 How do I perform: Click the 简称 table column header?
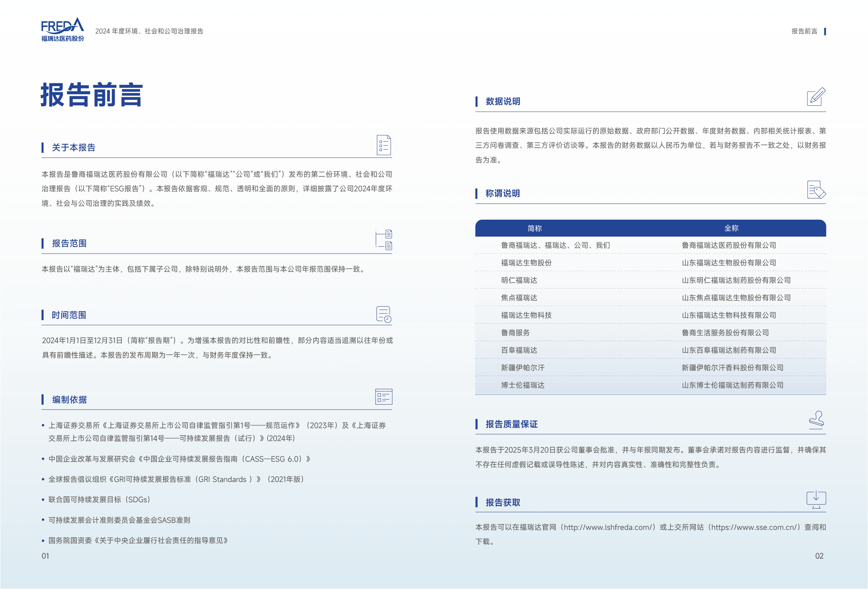click(534, 228)
